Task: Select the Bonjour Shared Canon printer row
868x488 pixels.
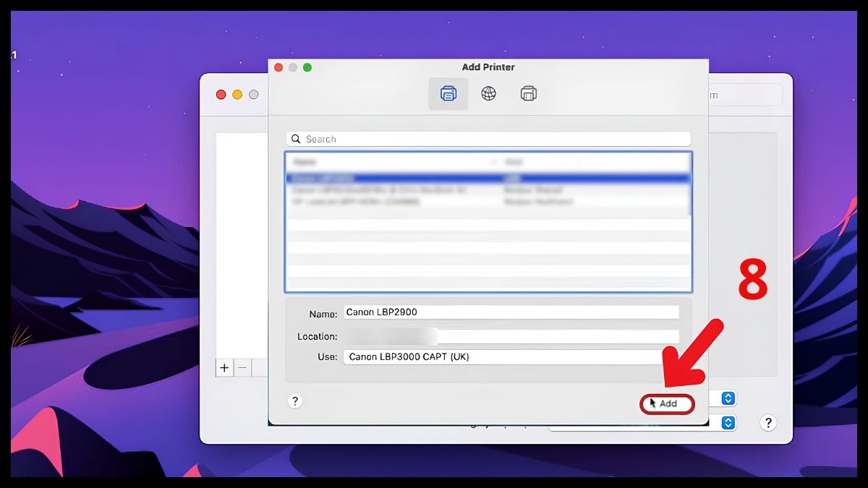Action: 488,190
